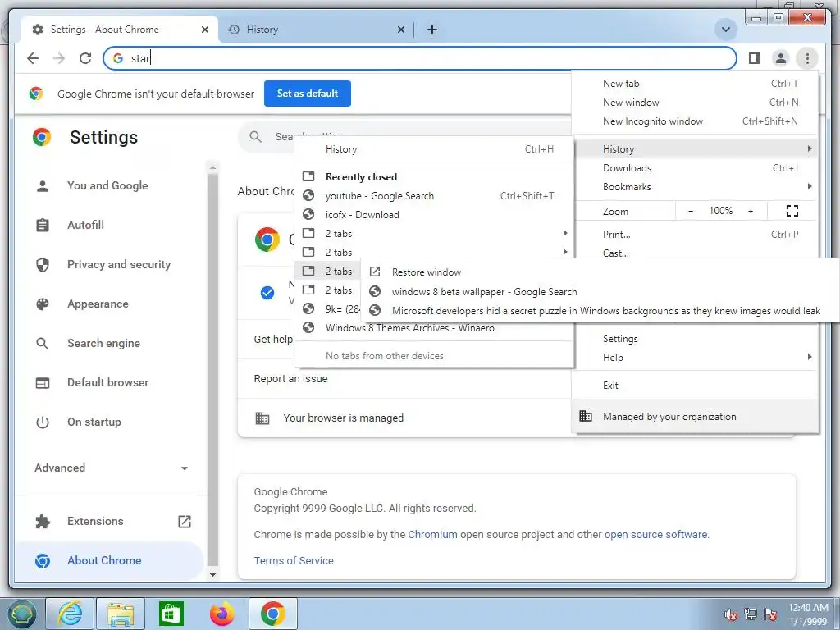Open the Chromium project link
This screenshot has height=630, width=840.
(432, 534)
